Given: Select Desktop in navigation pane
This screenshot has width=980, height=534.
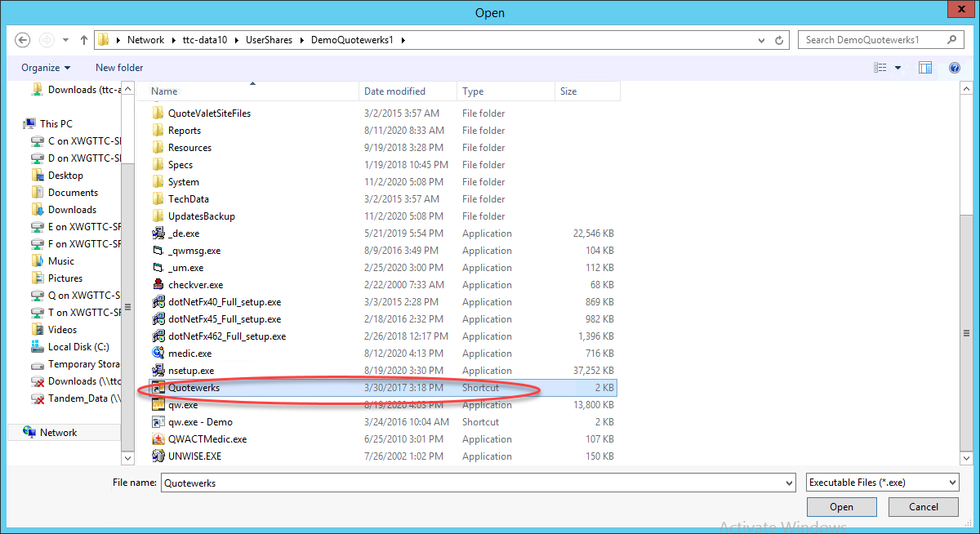Looking at the screenshot, I should [65, 176].
